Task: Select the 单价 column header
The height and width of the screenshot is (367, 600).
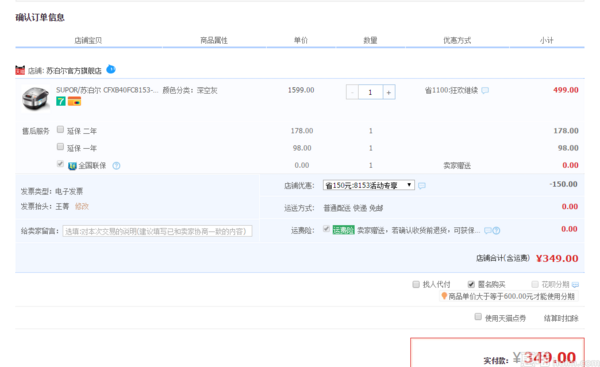Action: pos(301,40)
